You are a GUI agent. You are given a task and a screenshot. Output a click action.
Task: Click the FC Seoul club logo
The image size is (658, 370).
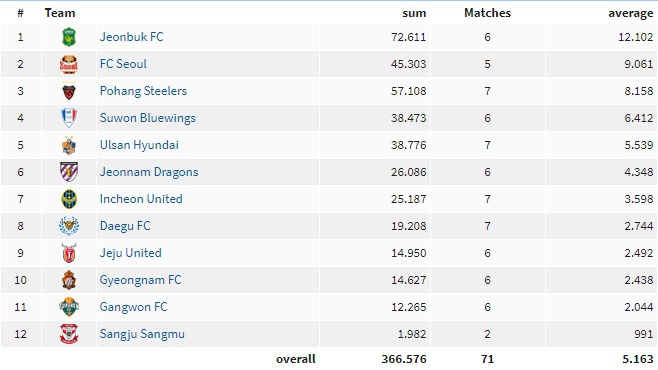click(69, 64)
